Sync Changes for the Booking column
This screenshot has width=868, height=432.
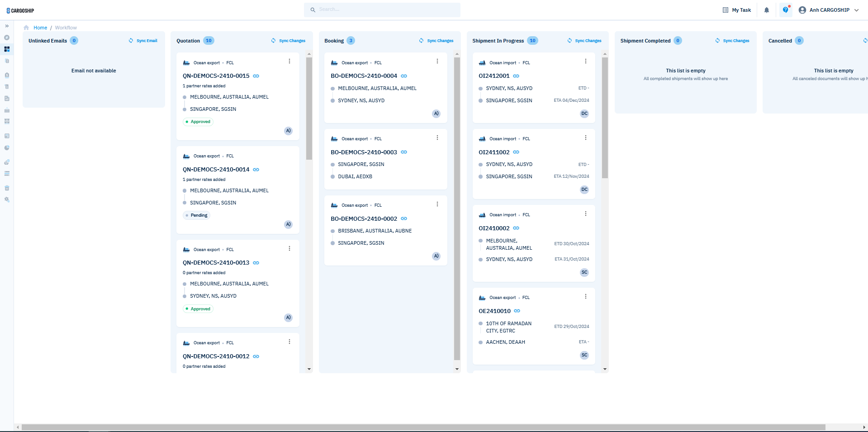pyautogui.click(x=436, y=41)
